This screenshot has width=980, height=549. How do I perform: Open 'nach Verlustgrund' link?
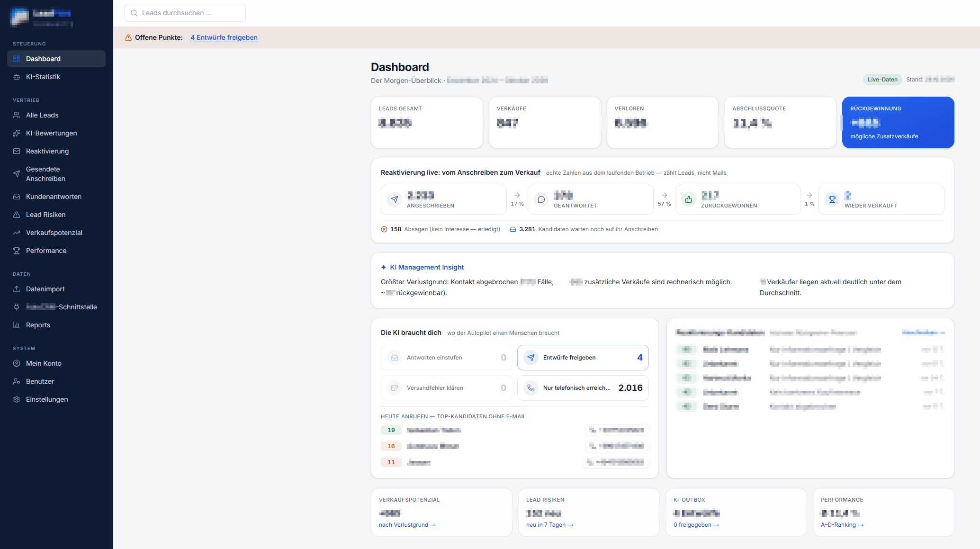tap(407, 525)
